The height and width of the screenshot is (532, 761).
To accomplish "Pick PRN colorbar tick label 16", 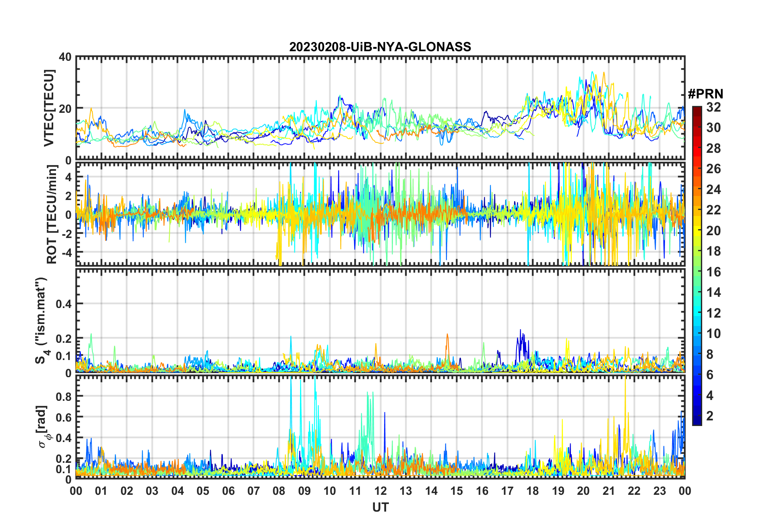I will click(x=713, y=272).
